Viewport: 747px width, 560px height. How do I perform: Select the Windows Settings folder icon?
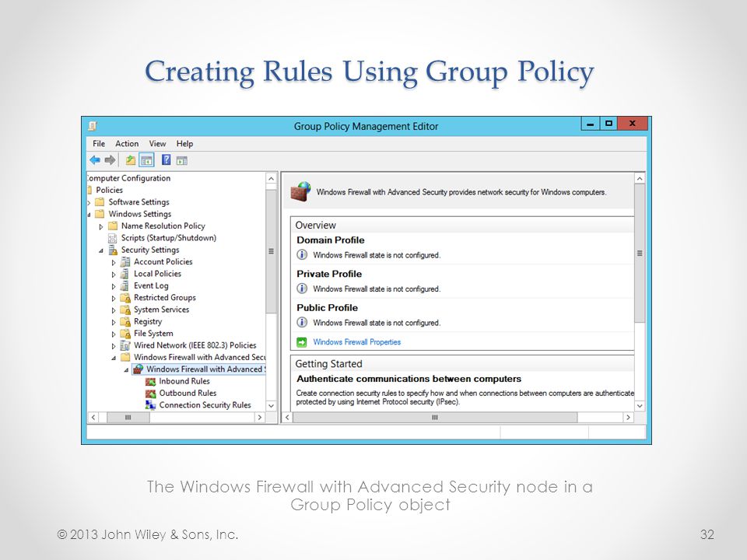coord(100,214)
